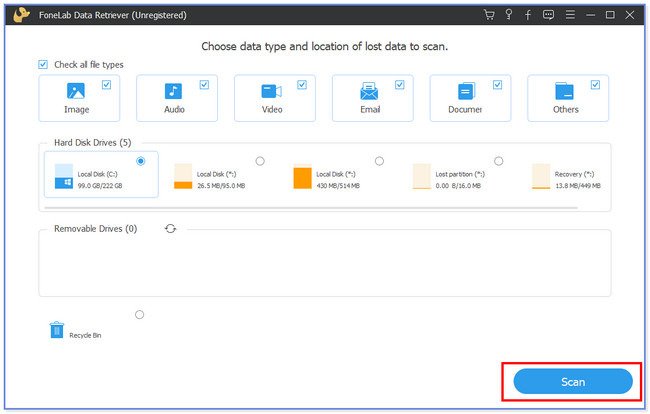This screenshot has height=414, width=650.
Task: Uncheck the Image checkbox
Action: click(107, 85)
